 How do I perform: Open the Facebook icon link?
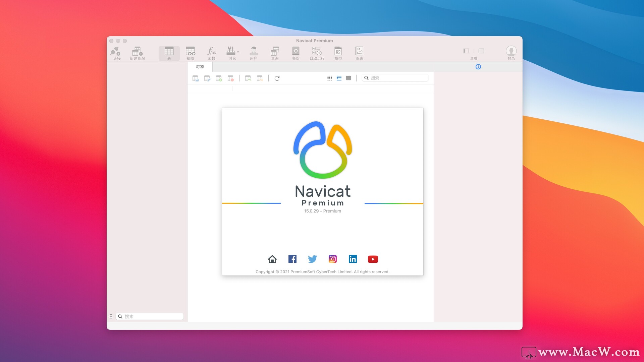(292, 259)
